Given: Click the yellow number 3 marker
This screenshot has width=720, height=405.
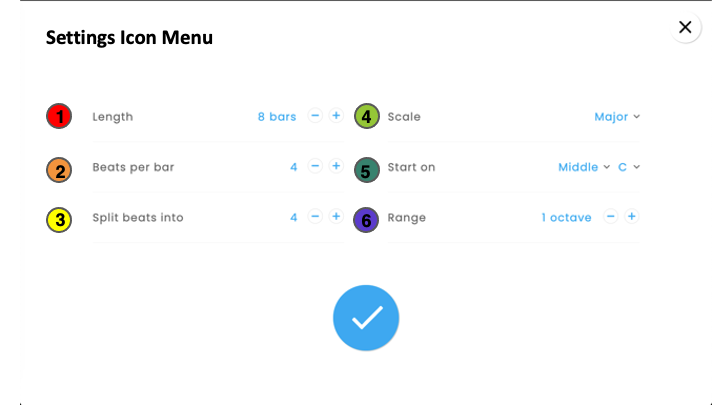Looking at the screenshot, I should click(x=60, y=220).
